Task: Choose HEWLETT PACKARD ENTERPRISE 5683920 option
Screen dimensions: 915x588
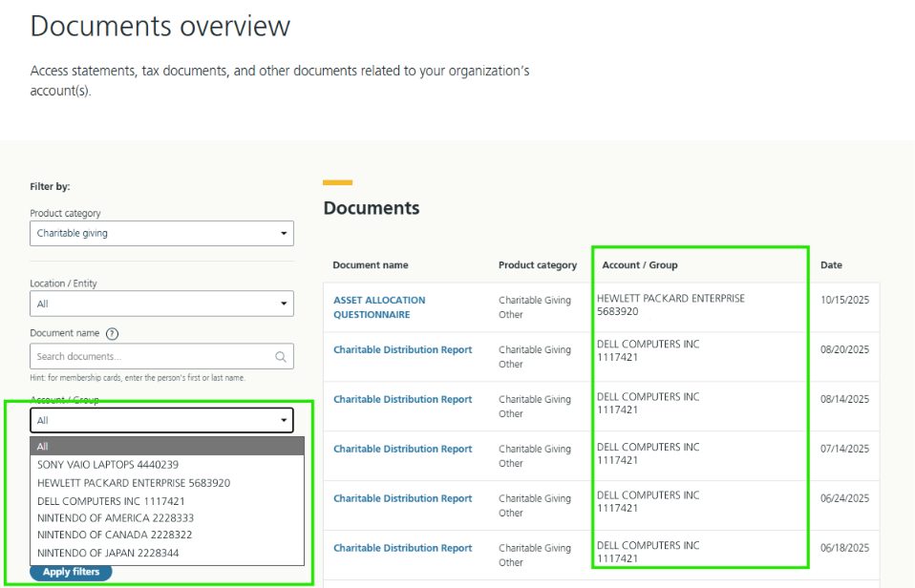Action: point(167,483)
